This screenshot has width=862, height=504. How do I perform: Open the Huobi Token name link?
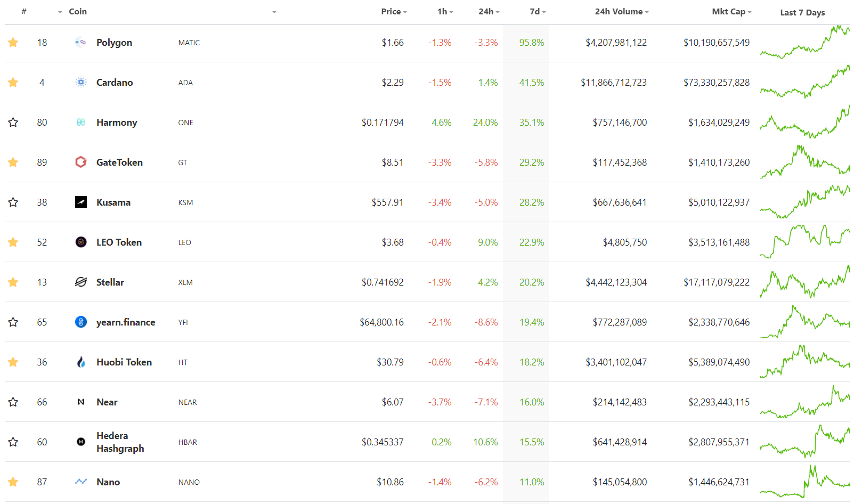[x=124, y=362]
